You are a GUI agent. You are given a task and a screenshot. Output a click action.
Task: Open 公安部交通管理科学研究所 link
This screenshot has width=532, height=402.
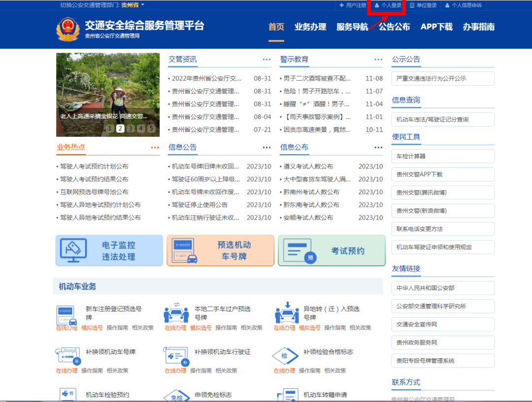tap(443, 307)
